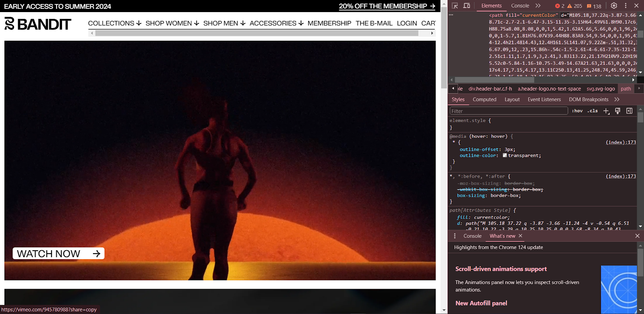Toggle the .cls classes button

[592, 111]
